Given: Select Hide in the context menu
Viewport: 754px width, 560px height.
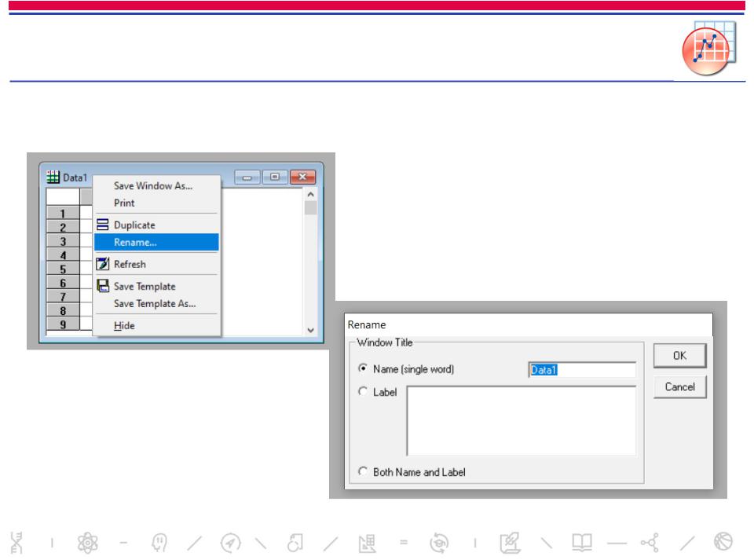Looking at the screenshot, I should (x=157, y=326).
